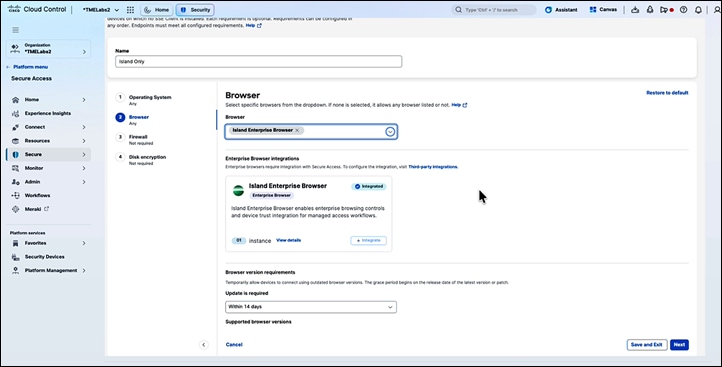Viewport: 722px width, 367px height.
Task: Click the announcements flag icon with red dot
Action: (666, 10)
